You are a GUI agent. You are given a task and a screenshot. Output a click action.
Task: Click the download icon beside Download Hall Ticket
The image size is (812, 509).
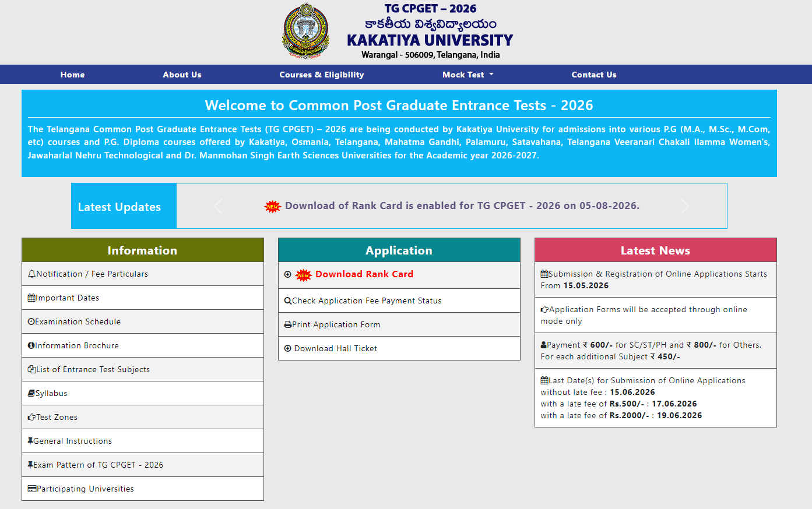tap(287, 348)
